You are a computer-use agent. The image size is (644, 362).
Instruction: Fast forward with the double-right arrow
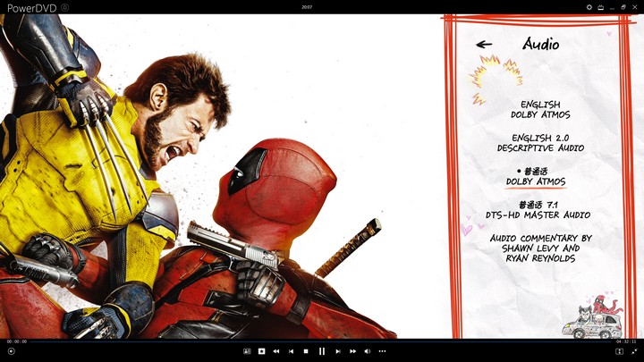pos(352,351)
